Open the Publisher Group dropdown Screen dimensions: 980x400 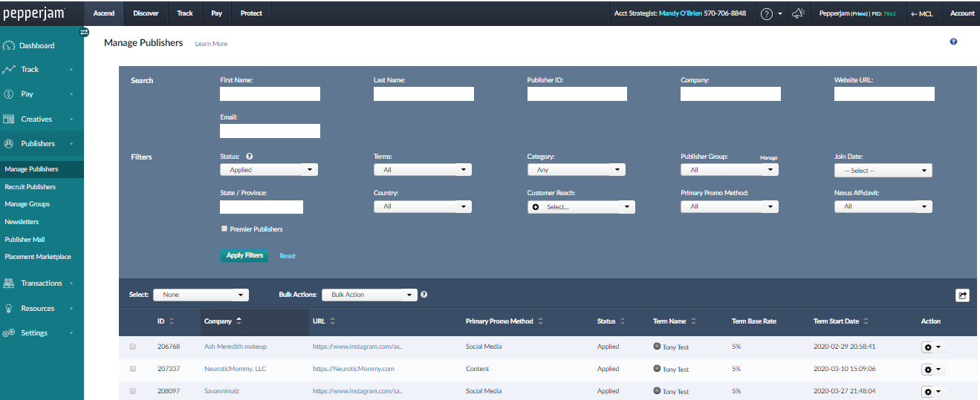click(730, 170)
